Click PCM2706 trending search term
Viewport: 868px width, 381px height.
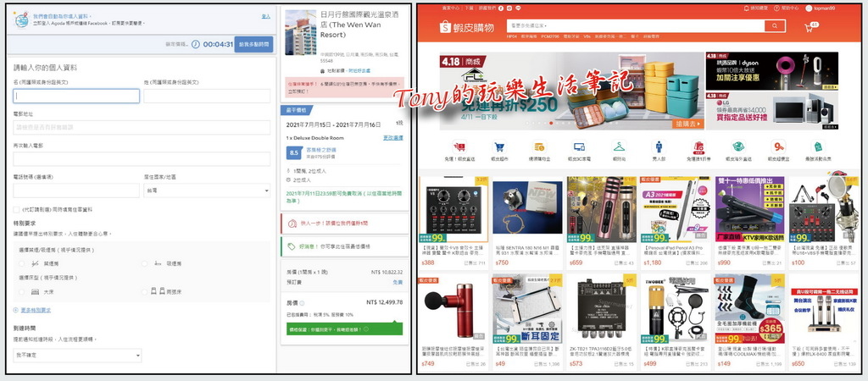[x=550, y=36]
